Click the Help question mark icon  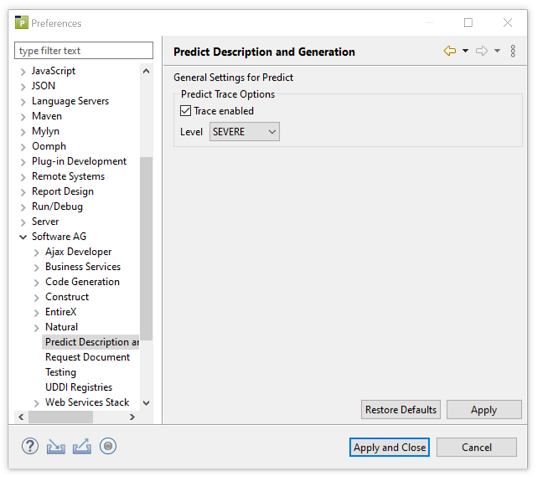point(30,446)
